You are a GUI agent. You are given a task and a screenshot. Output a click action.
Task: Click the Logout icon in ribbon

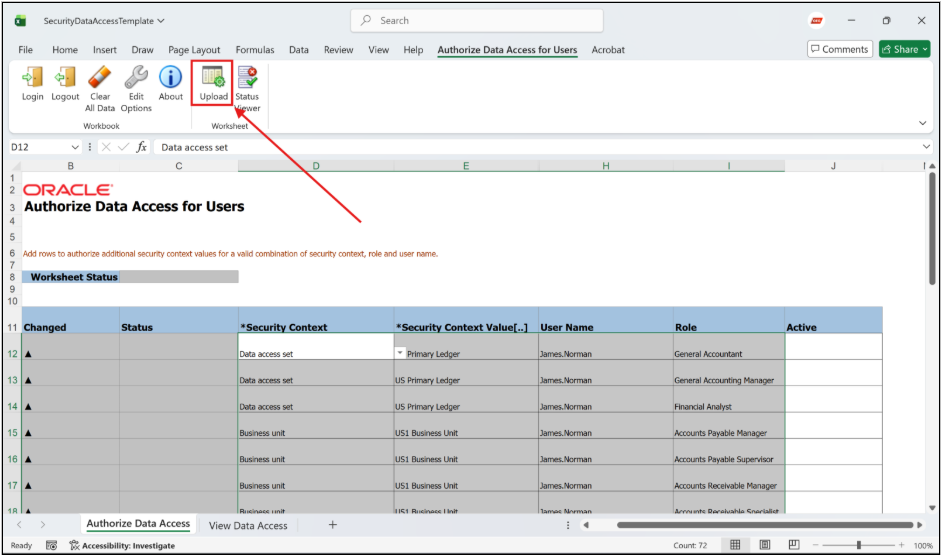click(x=65, y=77)
